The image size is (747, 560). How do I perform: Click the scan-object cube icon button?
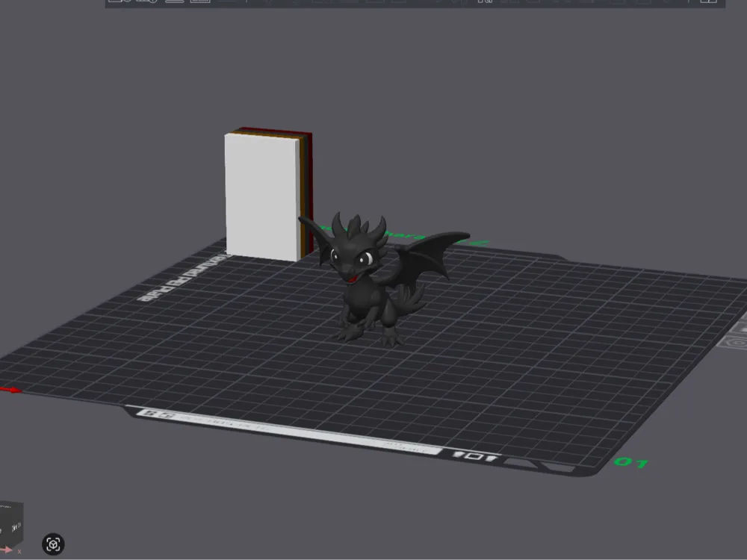click(53, 544)
